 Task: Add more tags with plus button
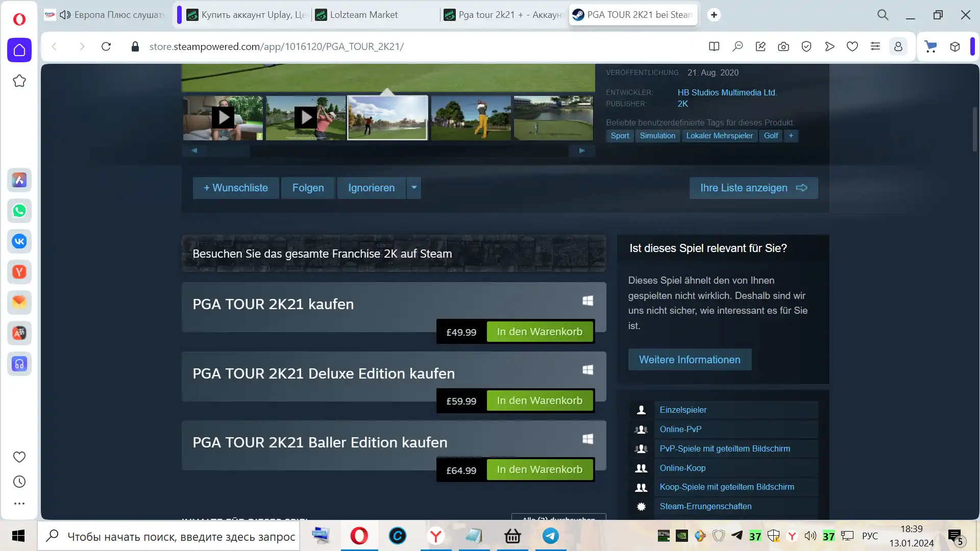point(791,136)
